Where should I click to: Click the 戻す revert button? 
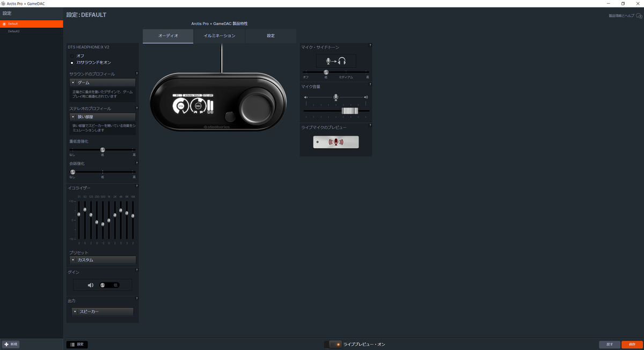pos(610,344)
